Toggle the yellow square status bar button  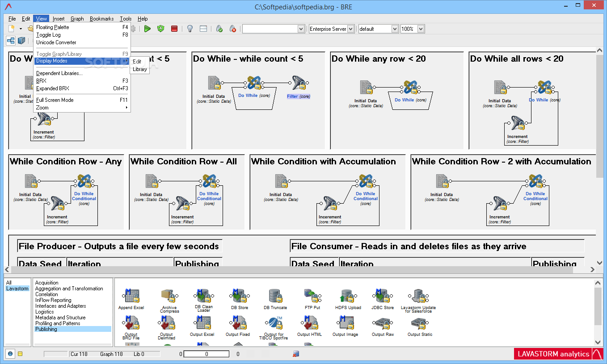pos(20,354)
